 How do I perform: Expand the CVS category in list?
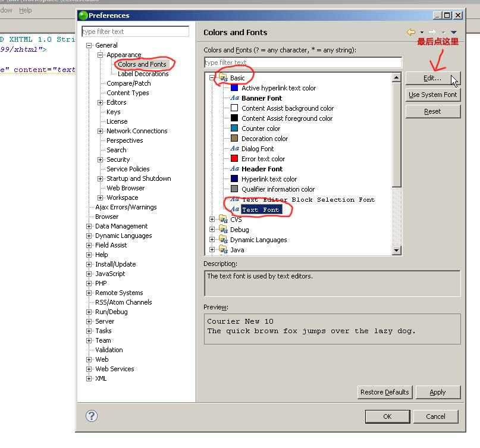click(x=212, y=220)
